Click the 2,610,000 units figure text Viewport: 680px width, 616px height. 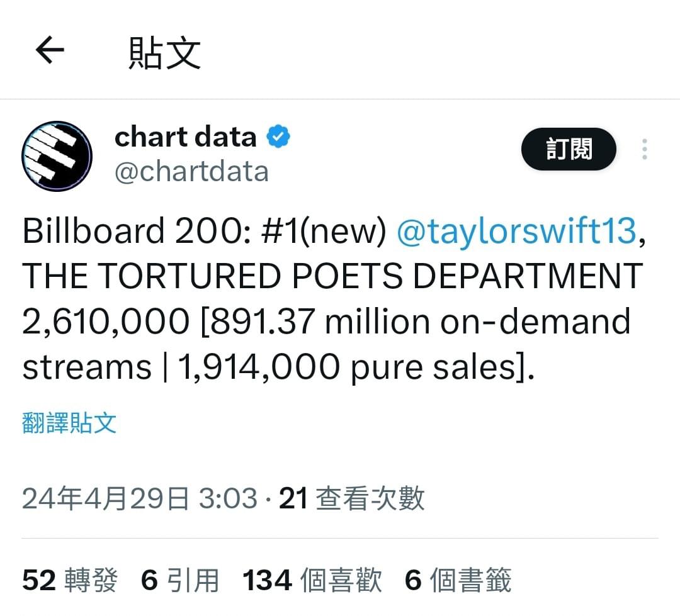tap(106, 322)
